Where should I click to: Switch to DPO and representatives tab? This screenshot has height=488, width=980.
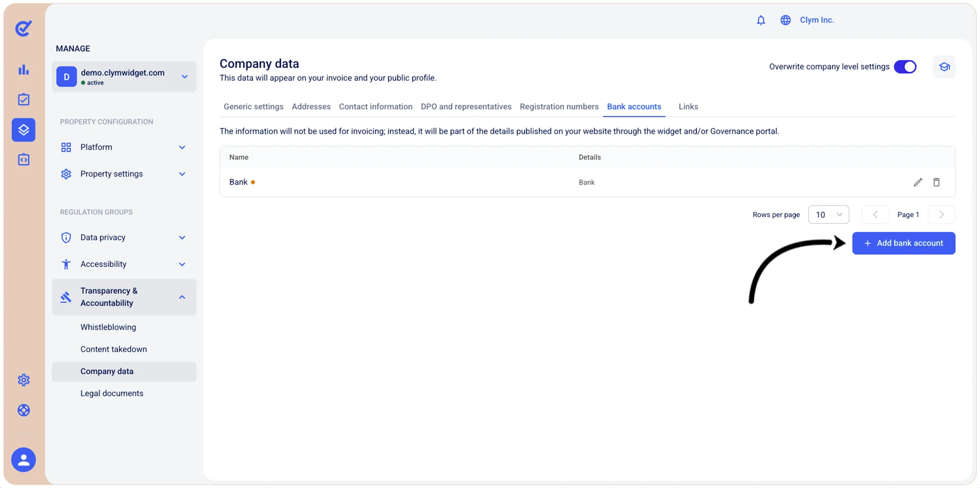466,107
